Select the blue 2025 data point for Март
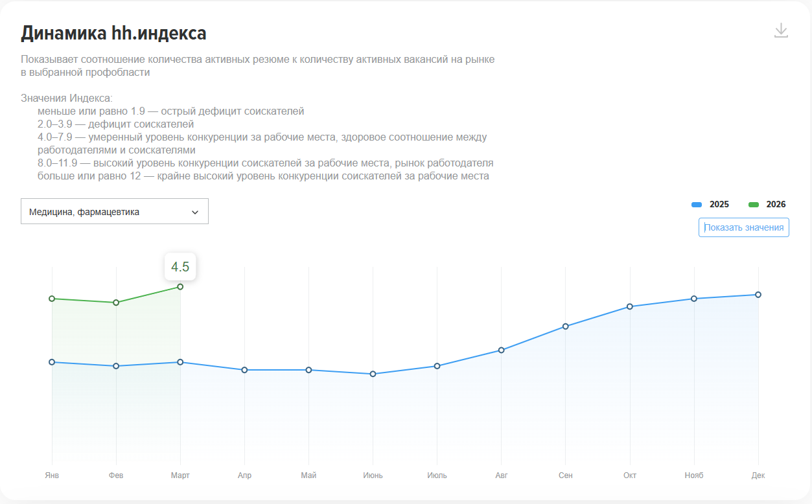This screenshot has width=812, height=504. click(x=180, y=362)
